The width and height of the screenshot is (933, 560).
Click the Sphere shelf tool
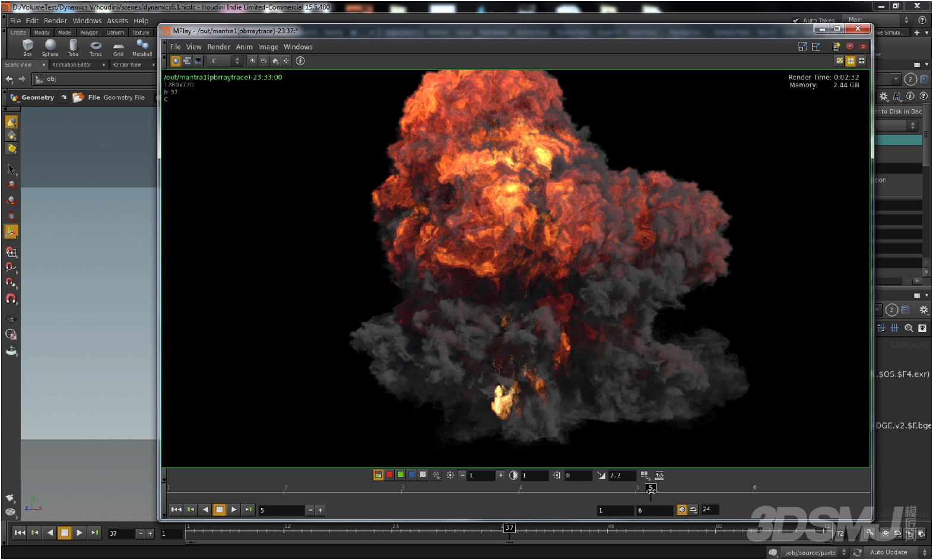pyautogui.click(x=50, y=47)
